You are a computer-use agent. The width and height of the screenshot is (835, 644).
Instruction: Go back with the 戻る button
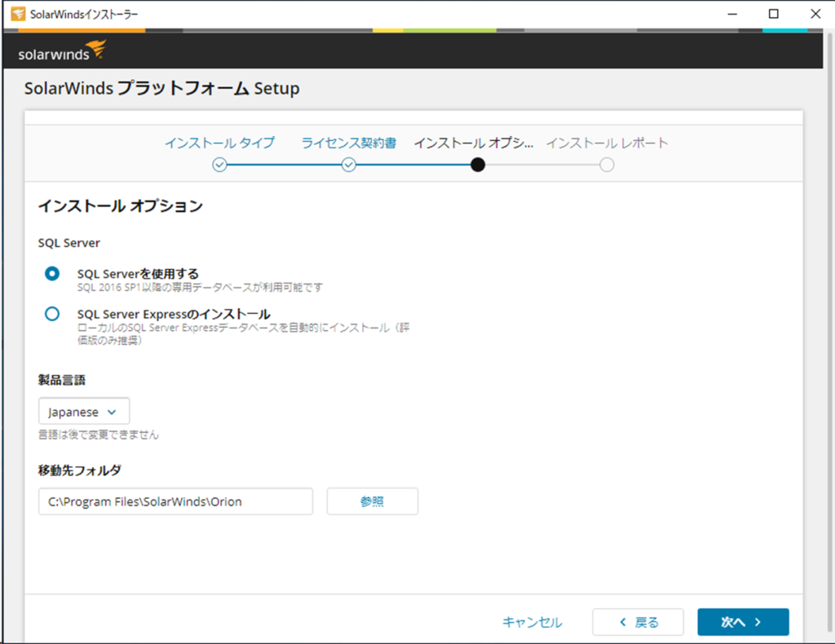[638, 622]
